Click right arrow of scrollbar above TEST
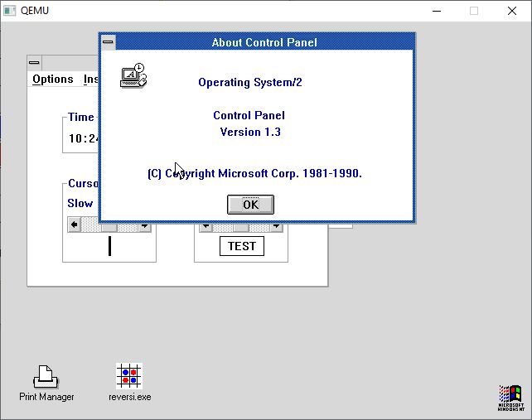The width and height of the screenshot is (532, 420). click(x=277, y=227)
